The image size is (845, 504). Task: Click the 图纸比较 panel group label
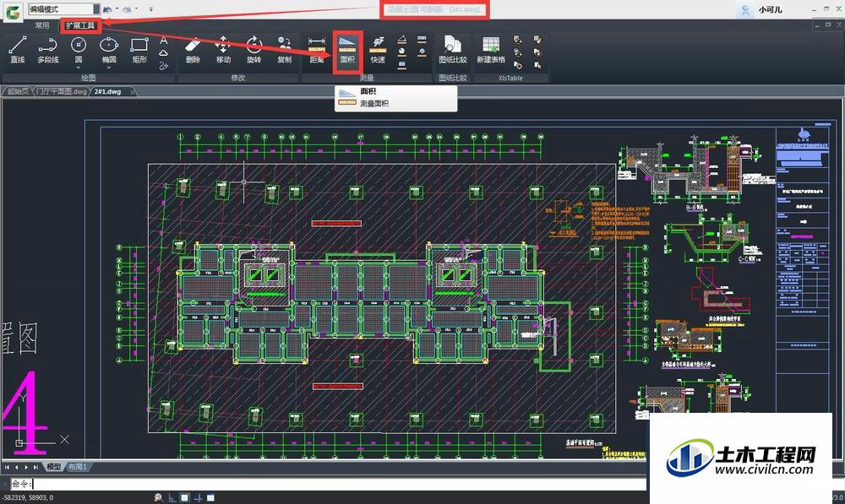point(453,78)
